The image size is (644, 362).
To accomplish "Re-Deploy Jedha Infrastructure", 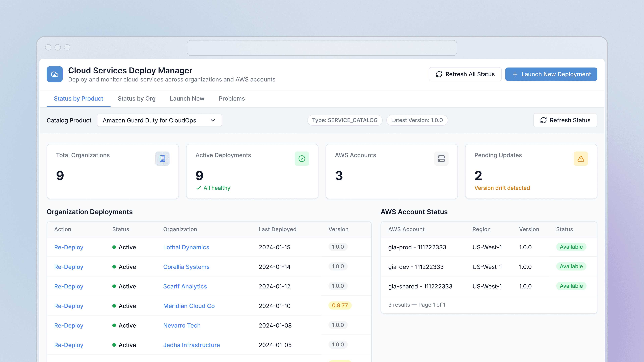I will point(69,345).
